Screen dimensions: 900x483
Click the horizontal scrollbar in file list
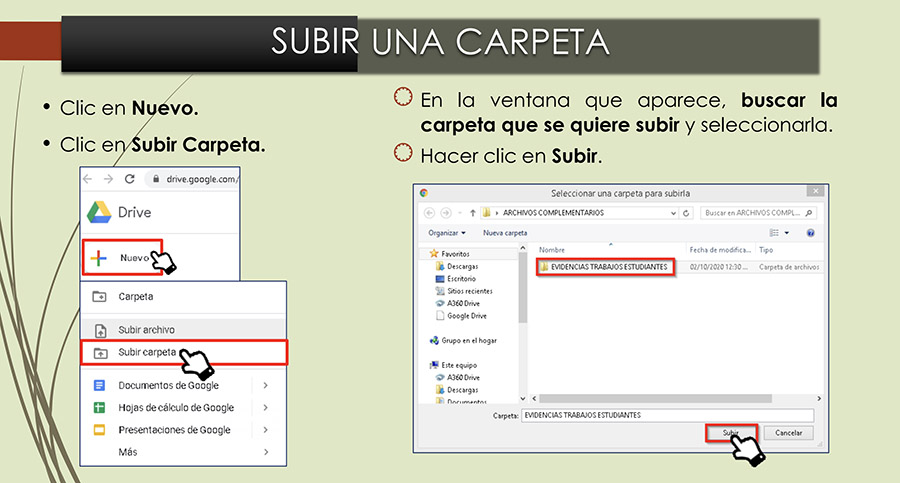pos(655,399)
